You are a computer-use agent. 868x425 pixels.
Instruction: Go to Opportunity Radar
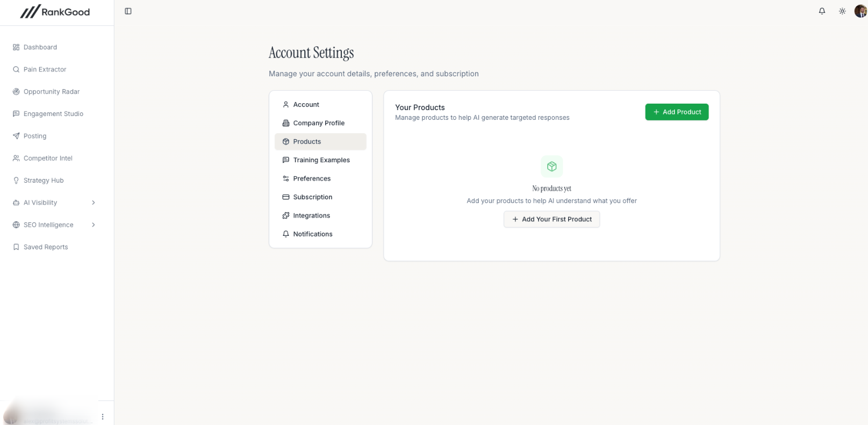(51, 92)
